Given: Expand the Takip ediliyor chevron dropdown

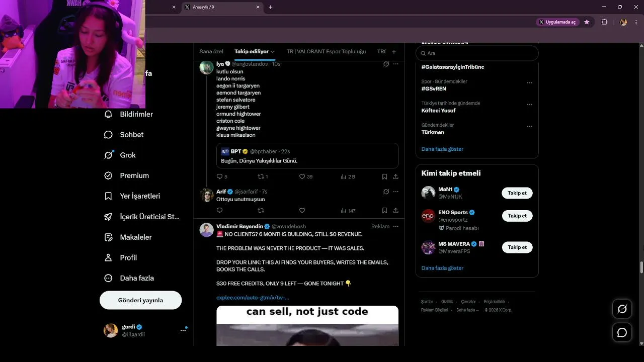Looking at the screenshot, I should coord(273,52).
